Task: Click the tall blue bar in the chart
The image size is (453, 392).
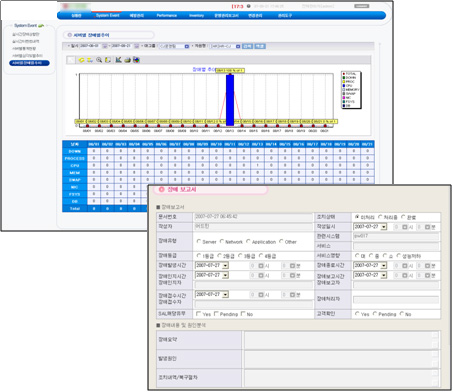Action: [230, 100]
